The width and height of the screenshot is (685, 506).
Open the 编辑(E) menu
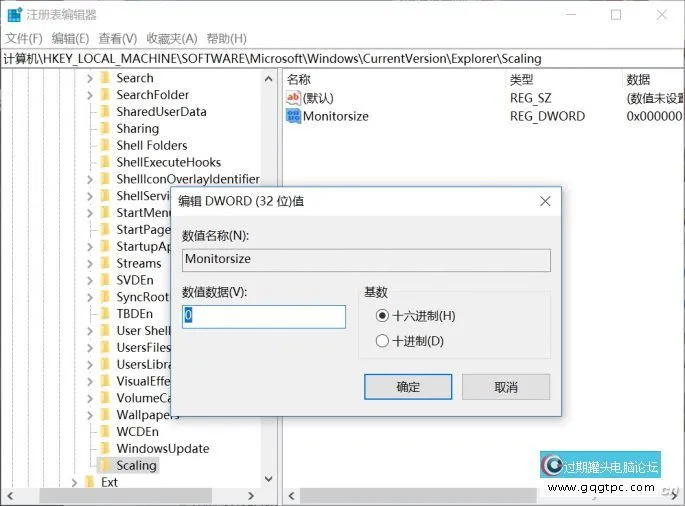click(x=70, y=39)
